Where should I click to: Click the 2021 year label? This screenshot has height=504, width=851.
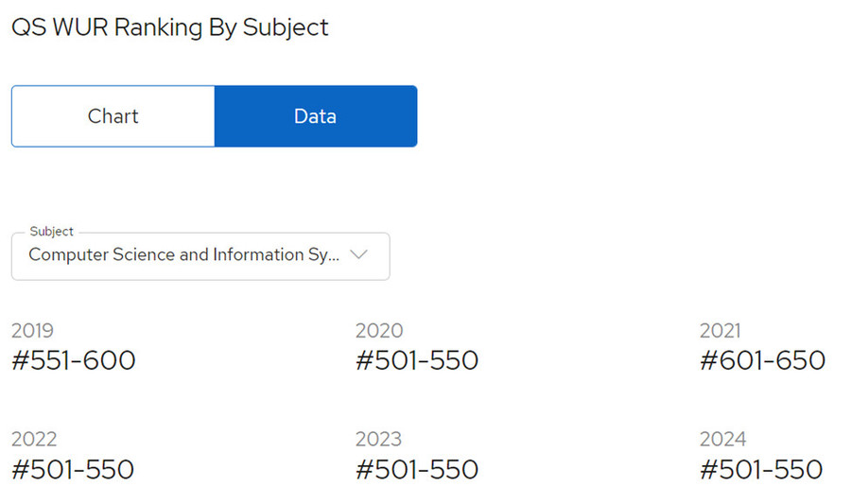[x=721, y=330]
